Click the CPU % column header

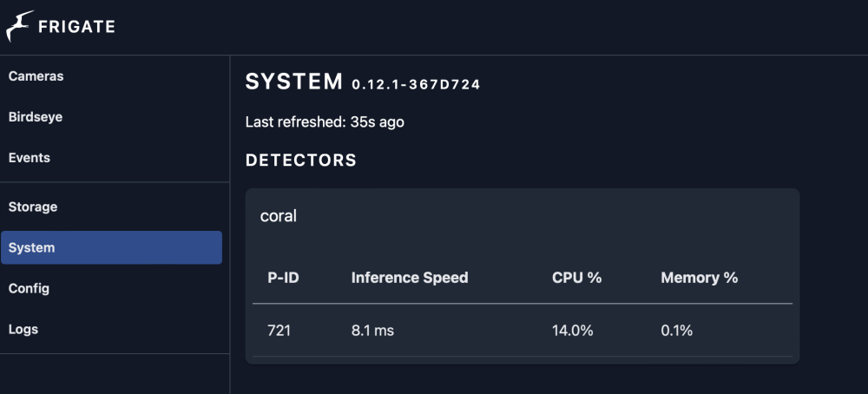tap(577, 277)
